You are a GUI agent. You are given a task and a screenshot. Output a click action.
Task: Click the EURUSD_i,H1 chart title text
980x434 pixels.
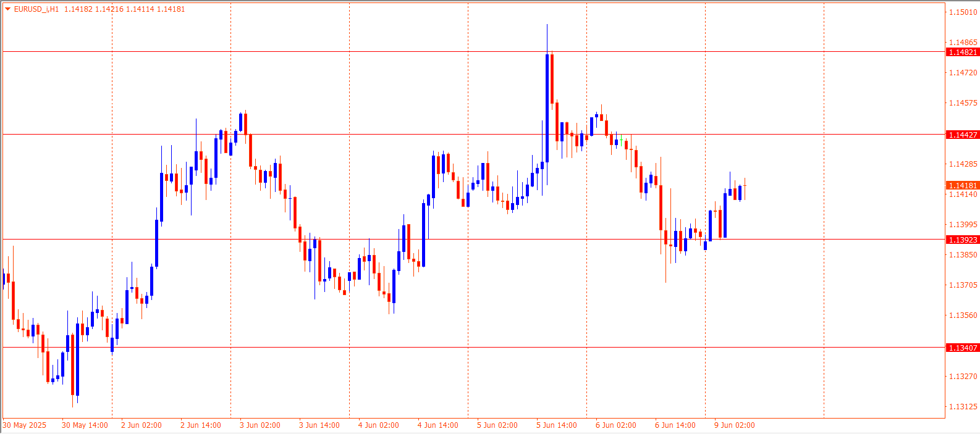36,9
